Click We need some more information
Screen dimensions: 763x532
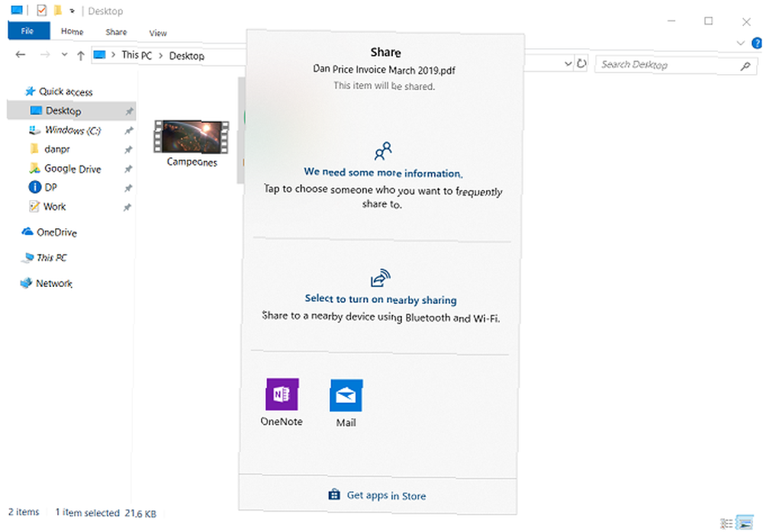tap(383, 172)
